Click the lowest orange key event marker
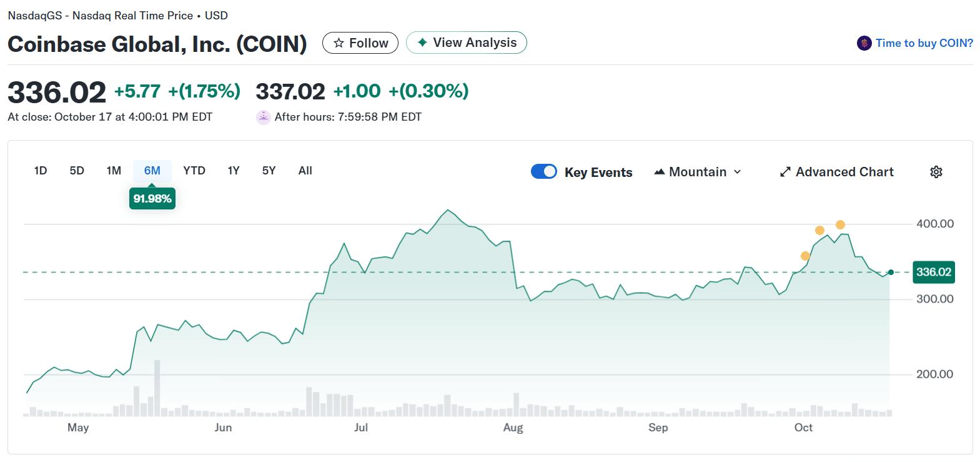The image size is (980, 462). (x=805, y=256)
